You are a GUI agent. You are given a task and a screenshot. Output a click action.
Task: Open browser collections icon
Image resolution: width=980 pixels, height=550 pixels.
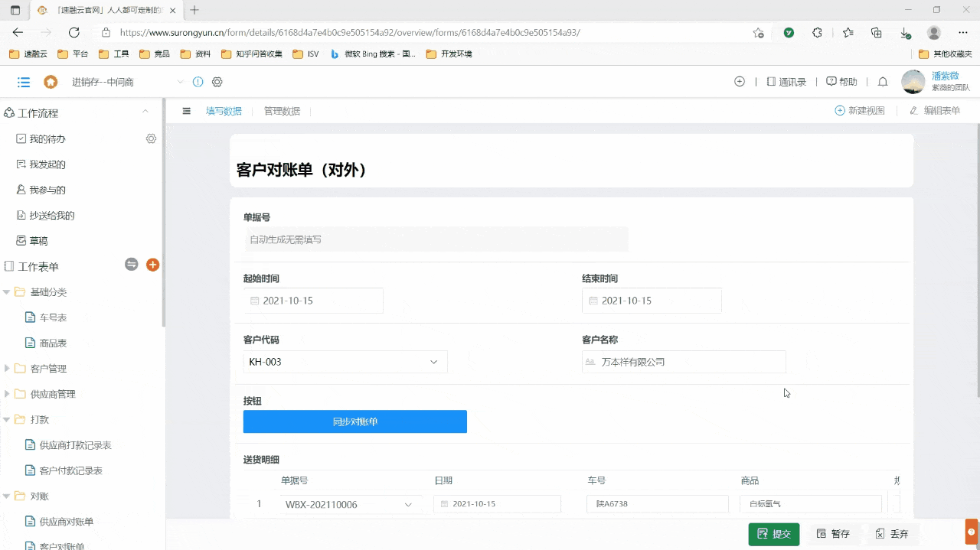[x=877, y=33]
